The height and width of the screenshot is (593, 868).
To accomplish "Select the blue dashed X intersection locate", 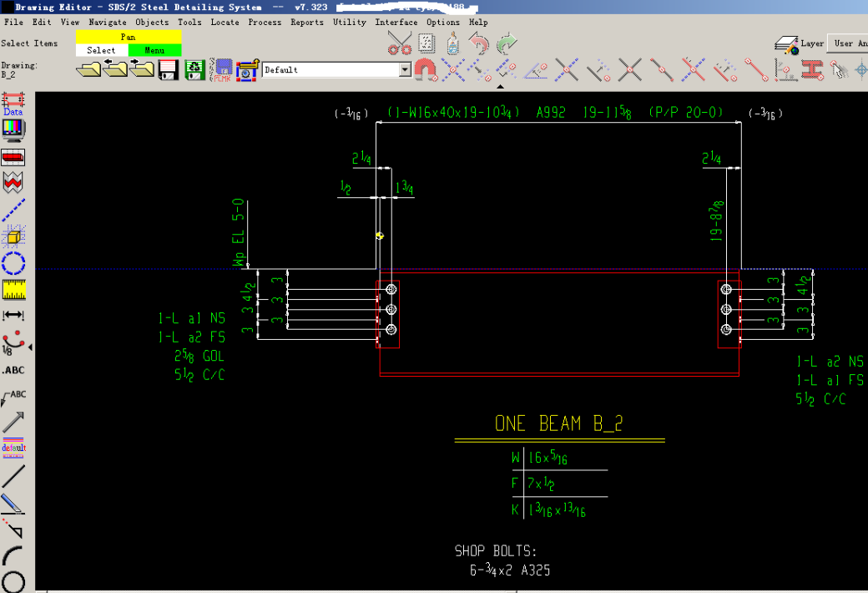I will point(453,70).
